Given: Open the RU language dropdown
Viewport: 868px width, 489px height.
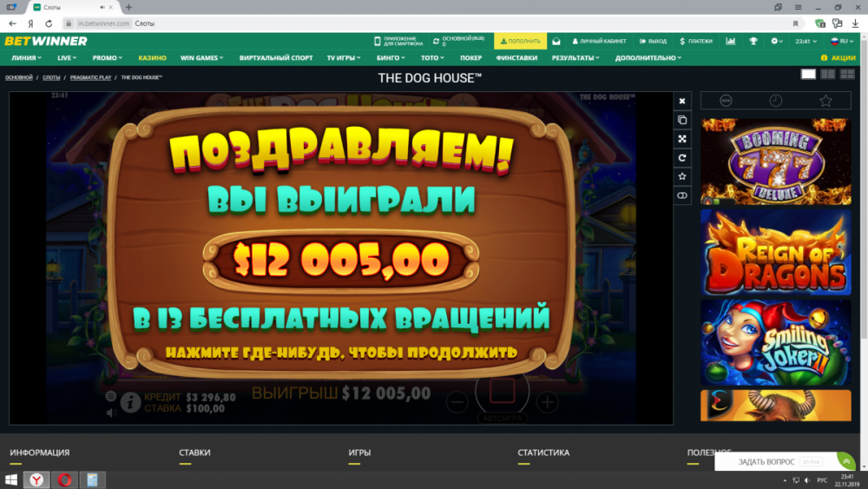Looking at the screenshot, I should [841, 41].
